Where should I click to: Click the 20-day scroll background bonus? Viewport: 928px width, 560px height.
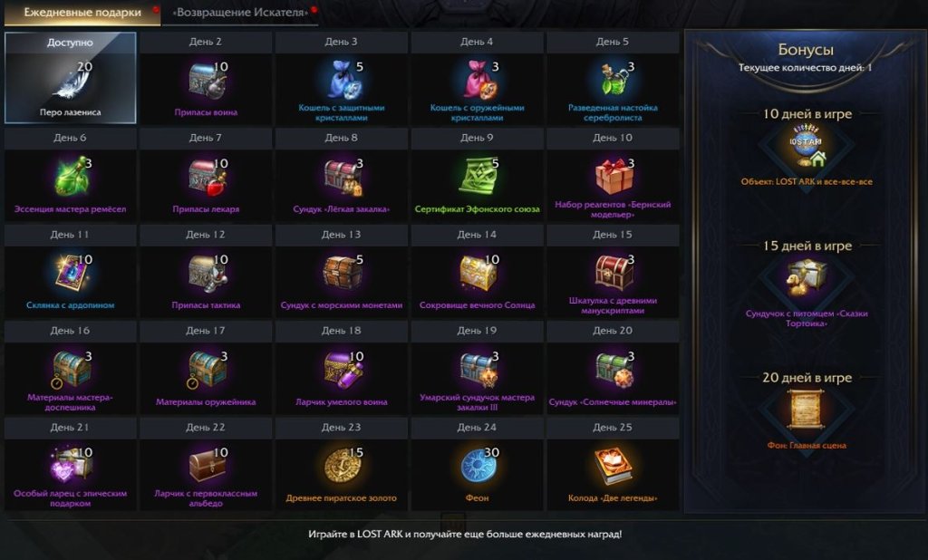(x=806, y=409)
